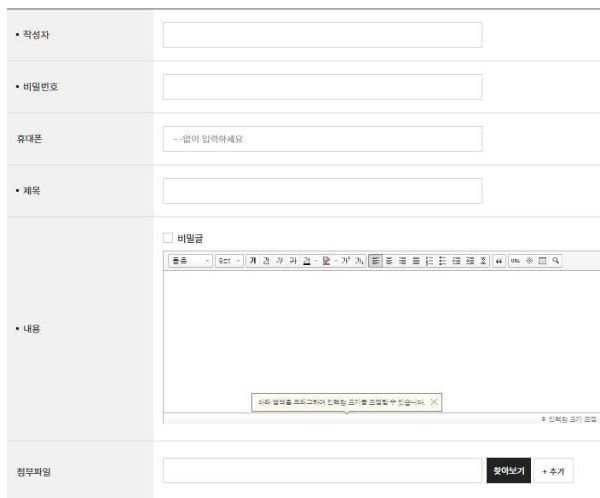This screenshot has width=600, height=498.
Task: Increase indent in the editor
Action: (470, 261)
